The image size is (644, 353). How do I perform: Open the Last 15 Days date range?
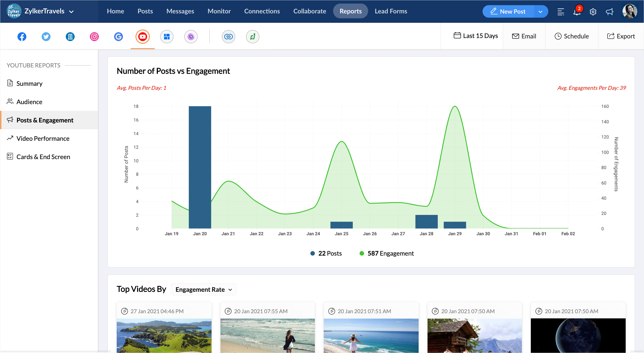coord(475,36)
